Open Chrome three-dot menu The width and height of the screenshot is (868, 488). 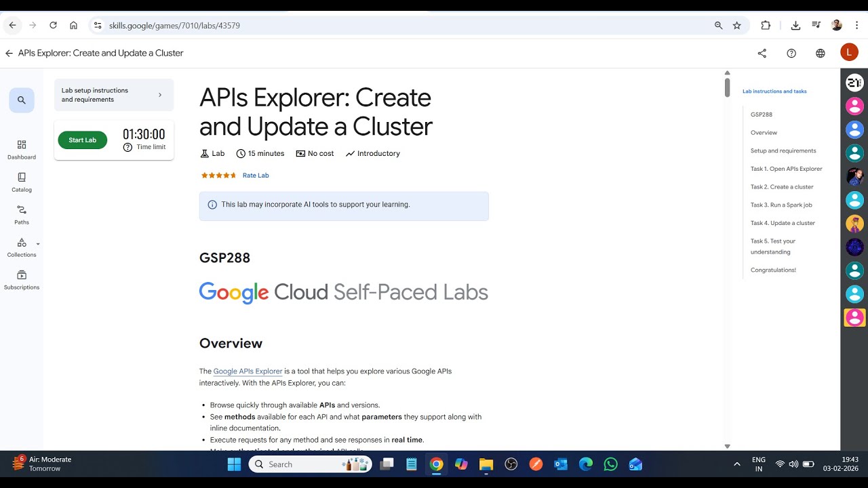pyautogui.click(x=857, y=25)
